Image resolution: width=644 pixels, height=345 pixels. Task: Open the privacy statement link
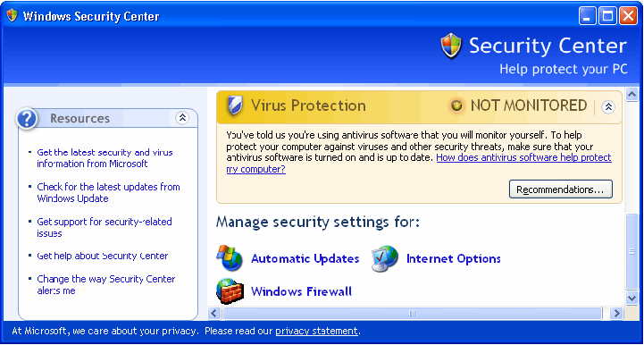[317, 331]
